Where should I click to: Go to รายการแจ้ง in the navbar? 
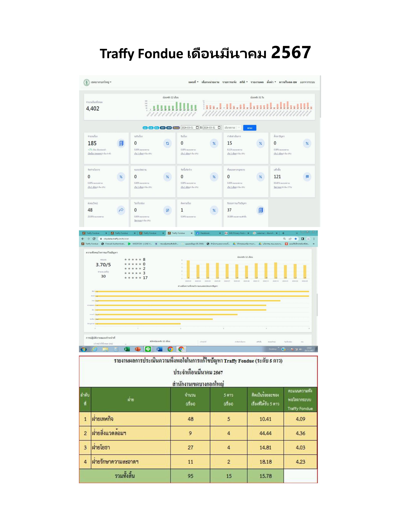pos(229,82)
